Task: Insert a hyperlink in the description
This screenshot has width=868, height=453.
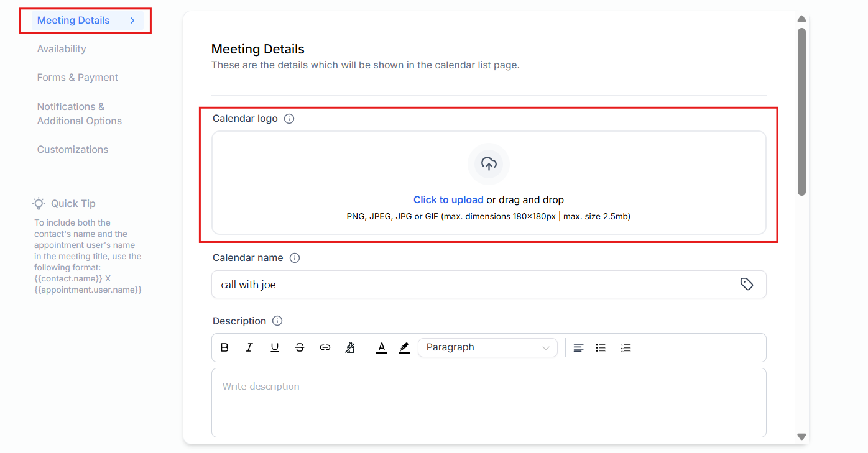Action: (325, 347)
